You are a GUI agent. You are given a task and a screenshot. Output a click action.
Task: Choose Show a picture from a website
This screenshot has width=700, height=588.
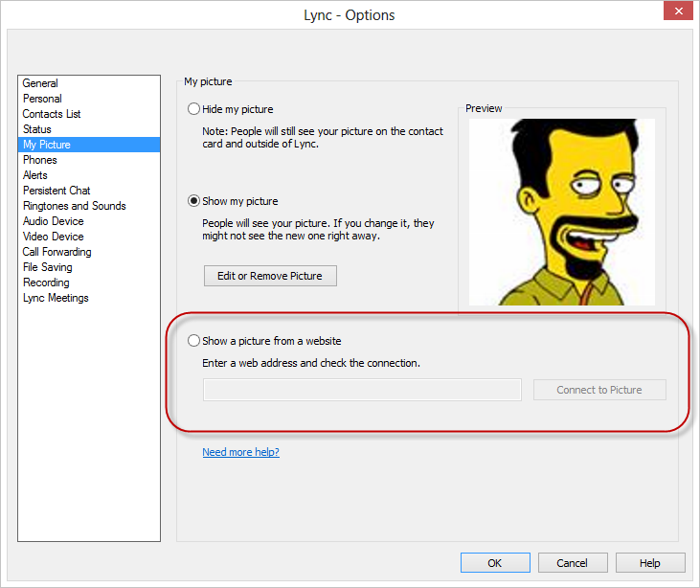pos(193,341)
